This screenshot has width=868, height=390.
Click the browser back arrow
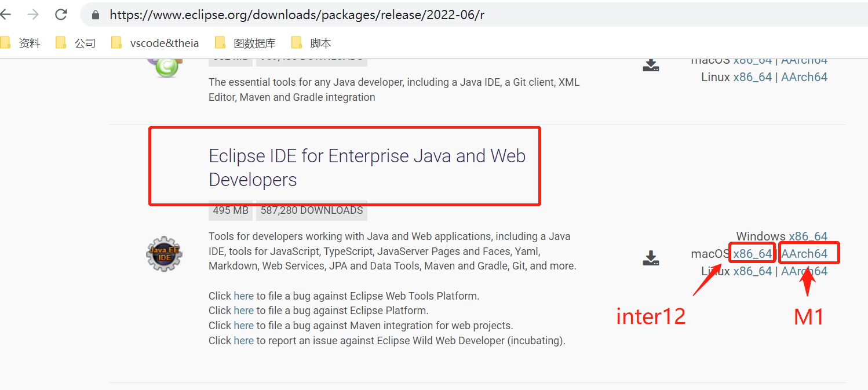point(5,14)
